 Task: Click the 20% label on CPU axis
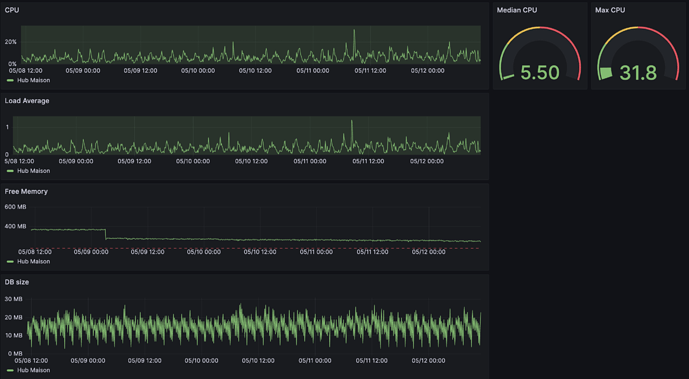[x=11, y=42]
